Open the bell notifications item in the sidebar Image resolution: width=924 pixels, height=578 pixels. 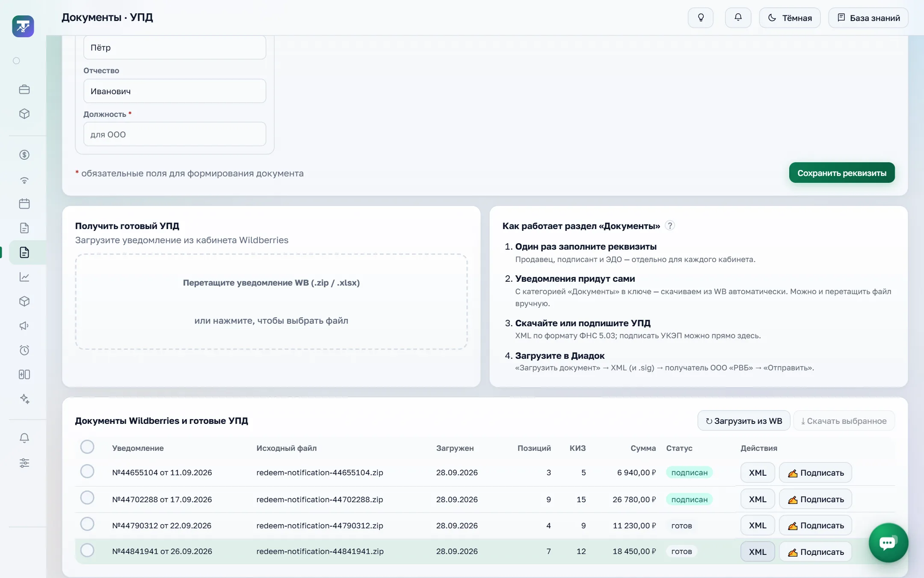pos(24,438)
